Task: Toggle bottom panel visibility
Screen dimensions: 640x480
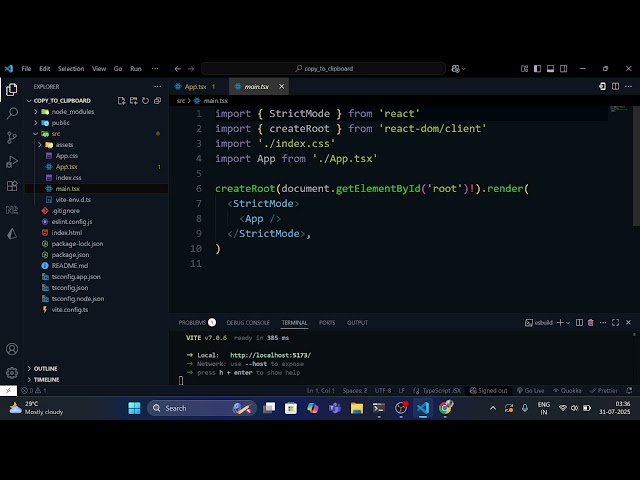Action: click(550, 69)
